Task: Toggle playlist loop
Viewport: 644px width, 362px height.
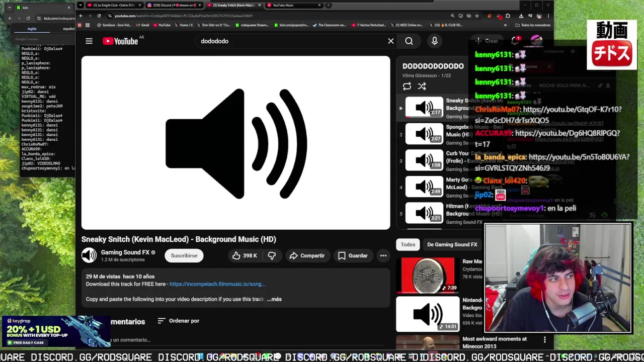Action: [407, 86]
